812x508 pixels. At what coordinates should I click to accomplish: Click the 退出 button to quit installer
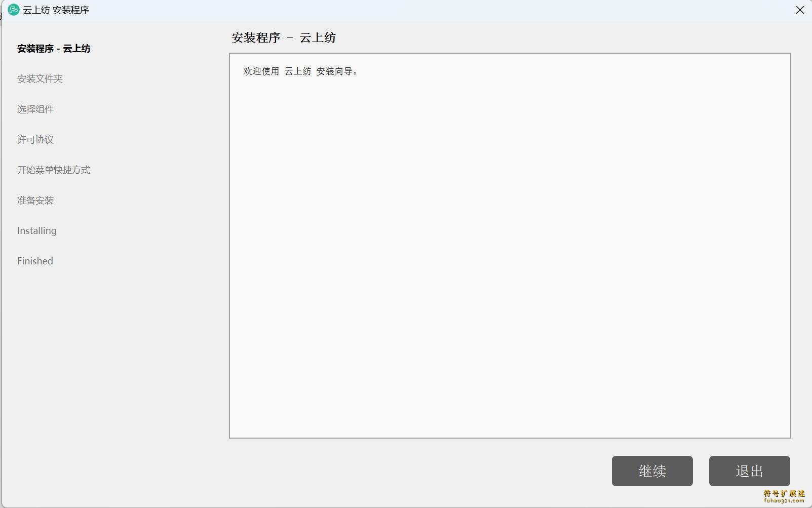[x=749, y=471]
